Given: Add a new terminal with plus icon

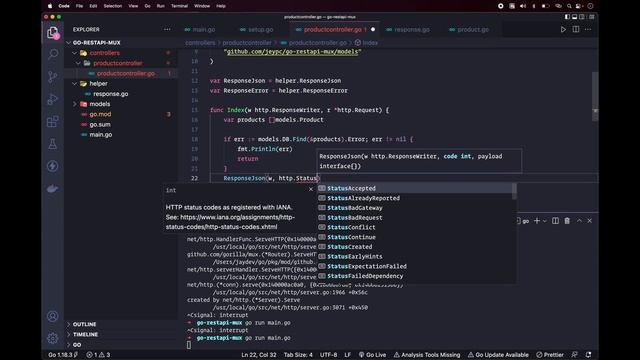Looking at the screenshot, I should click(537, 221).
